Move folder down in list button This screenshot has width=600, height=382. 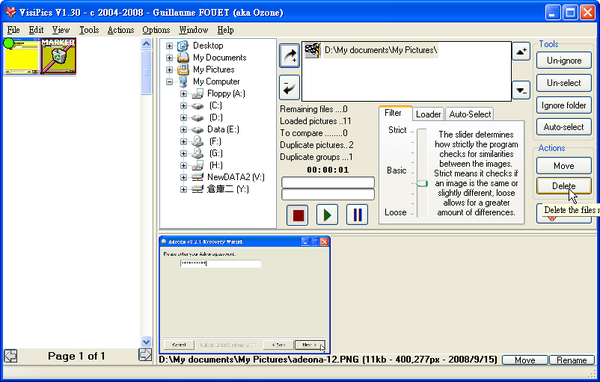pos(521,90)
